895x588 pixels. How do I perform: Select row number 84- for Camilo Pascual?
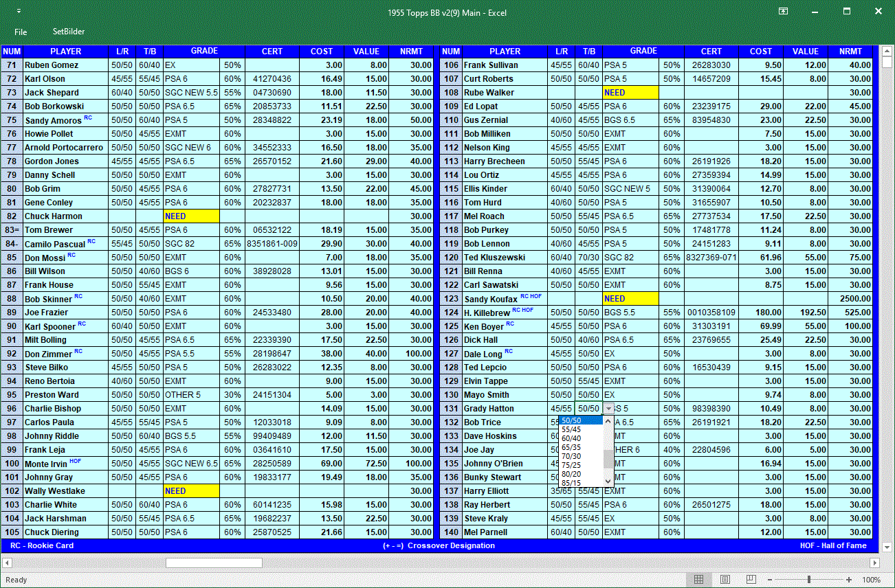12,244
